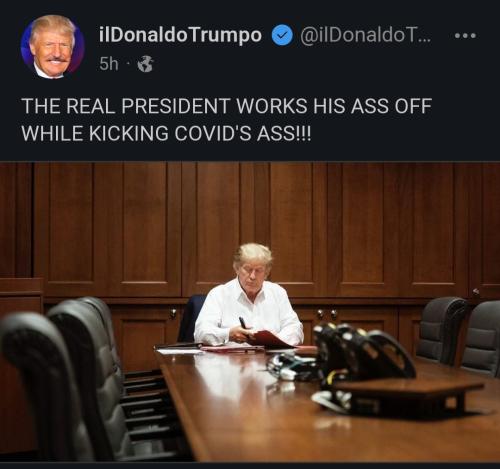Open the ilDonaldoTrumpo profile avatar
This screenshot has width=500, height=469.
tap(52, 47)
